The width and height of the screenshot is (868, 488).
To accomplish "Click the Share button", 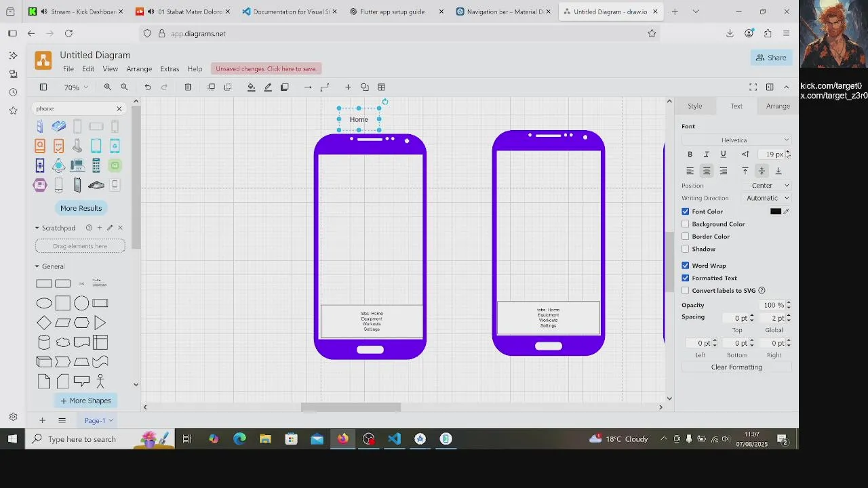I will tap(772, 58).
